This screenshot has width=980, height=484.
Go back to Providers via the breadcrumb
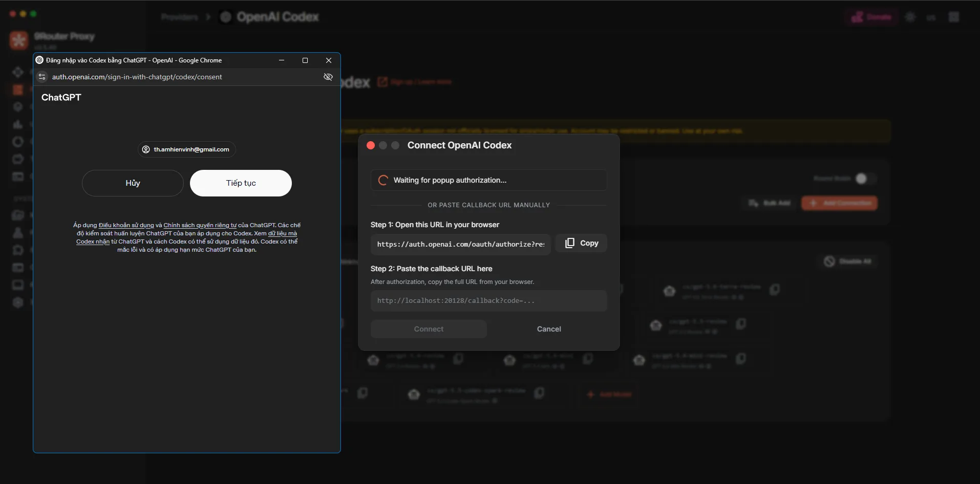tap(179, 17)
